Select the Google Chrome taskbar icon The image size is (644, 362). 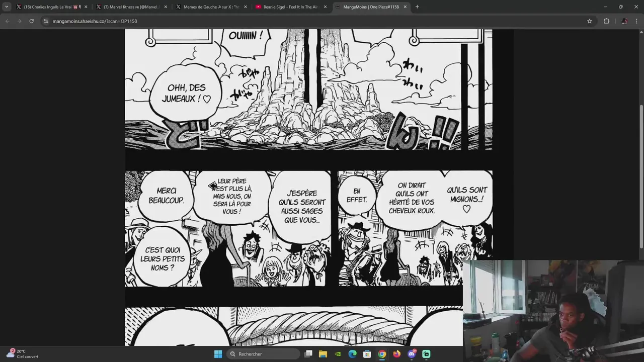pos(382,354)
